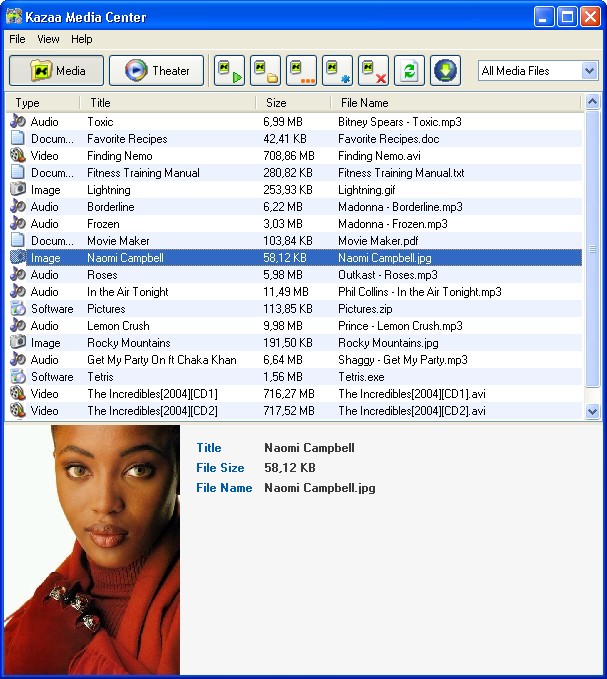Open the File menu
The image size is (607, 679).
tap(17, 39)
